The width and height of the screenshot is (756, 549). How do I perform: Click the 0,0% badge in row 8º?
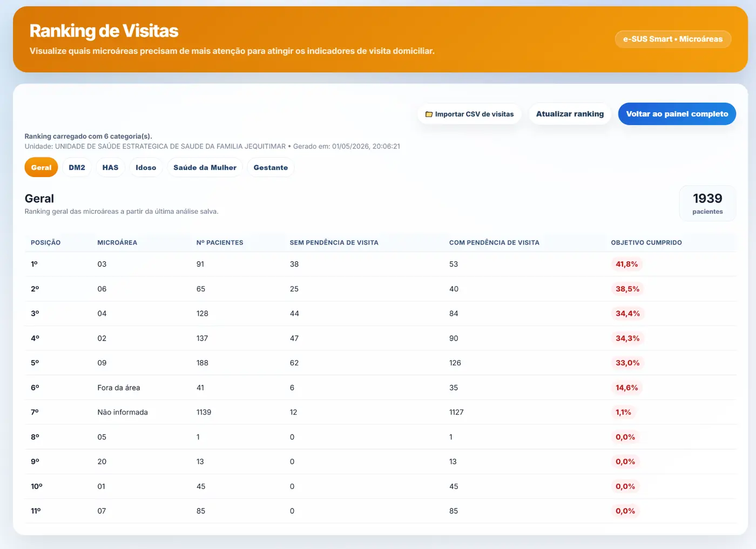(625, 437)
